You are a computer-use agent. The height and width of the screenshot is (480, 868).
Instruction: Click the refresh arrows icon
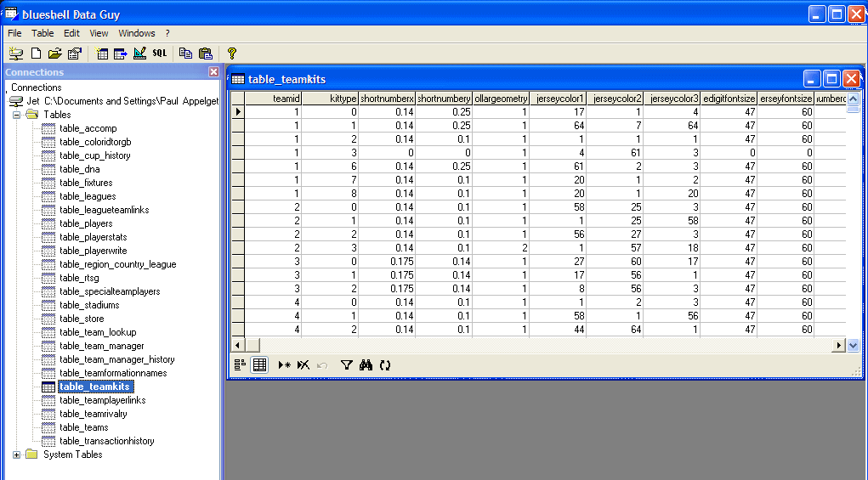(x=385, y=364)
